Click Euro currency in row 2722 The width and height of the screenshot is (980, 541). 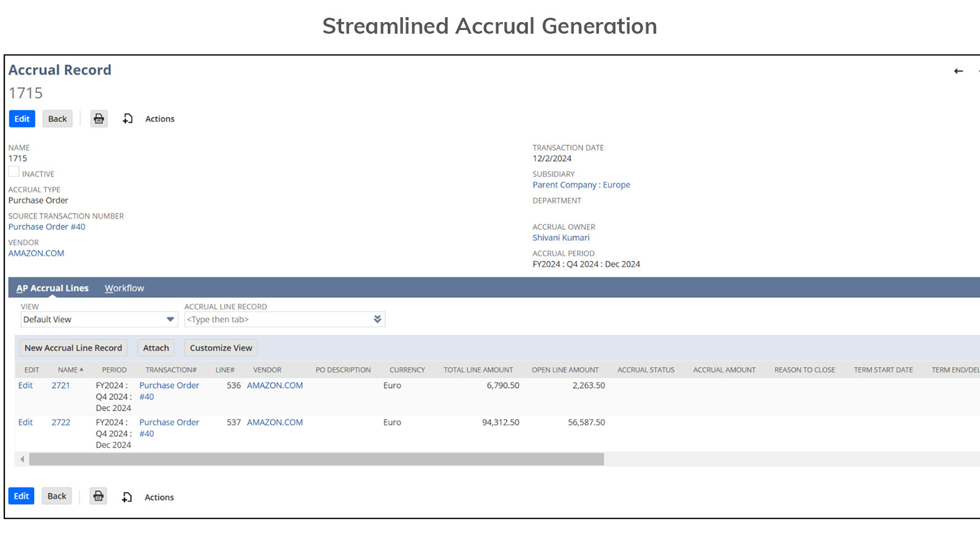pyautogui.click(x=392, y=422)
